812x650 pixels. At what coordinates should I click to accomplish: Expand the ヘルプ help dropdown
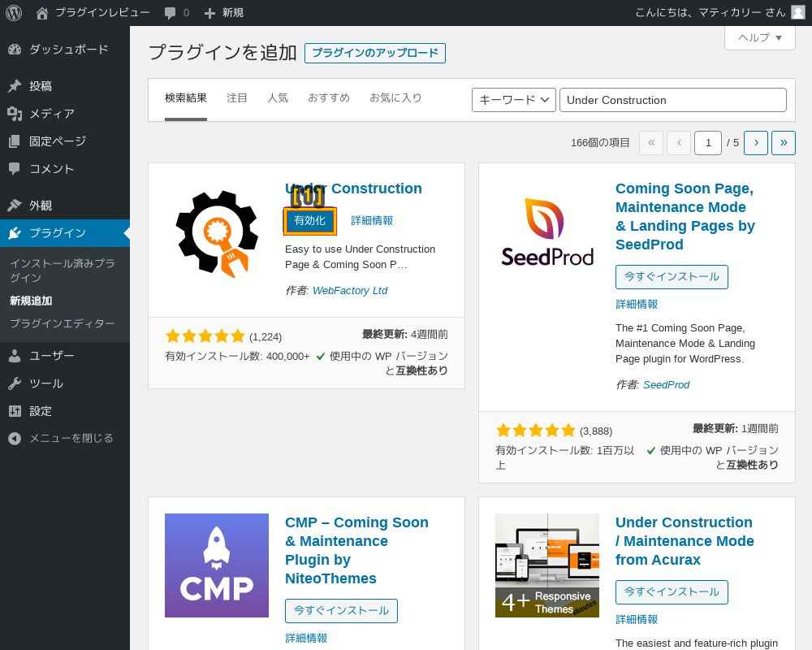760,38
